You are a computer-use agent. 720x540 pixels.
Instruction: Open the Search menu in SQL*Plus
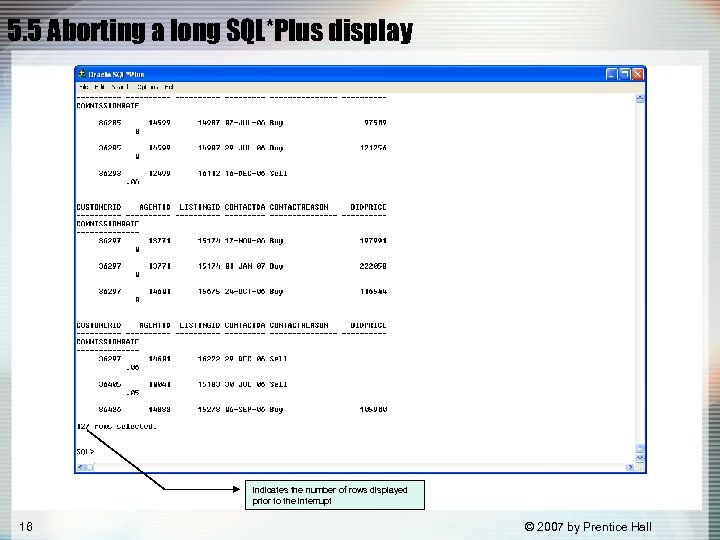coord(120,87)
